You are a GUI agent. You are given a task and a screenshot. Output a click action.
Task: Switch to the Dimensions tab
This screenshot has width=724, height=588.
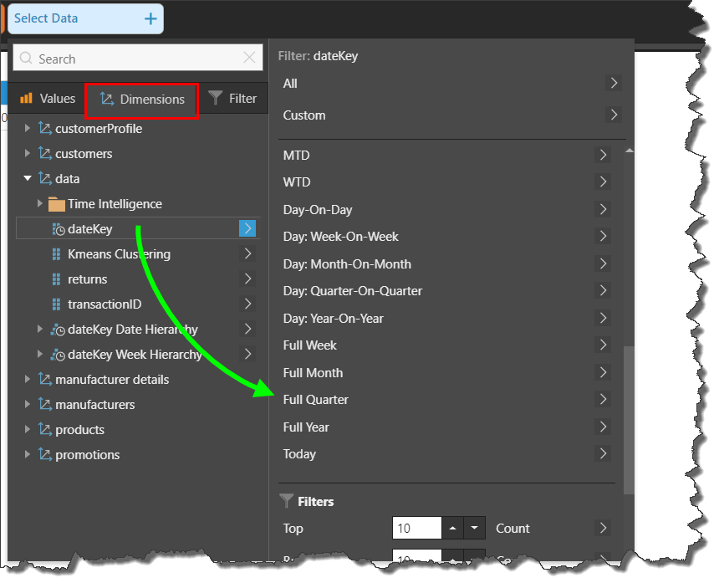[x=142, y=99]
